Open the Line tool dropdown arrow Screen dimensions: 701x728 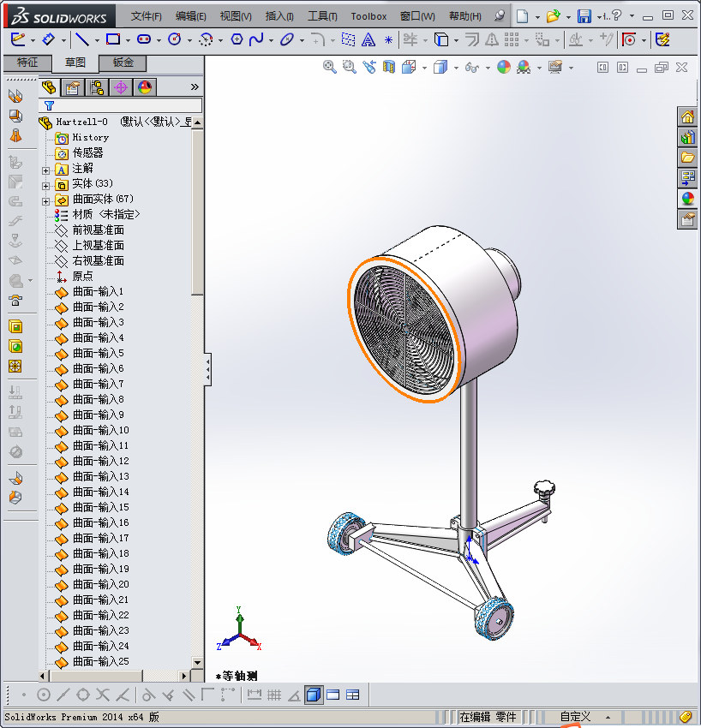[x=97, y=40]
